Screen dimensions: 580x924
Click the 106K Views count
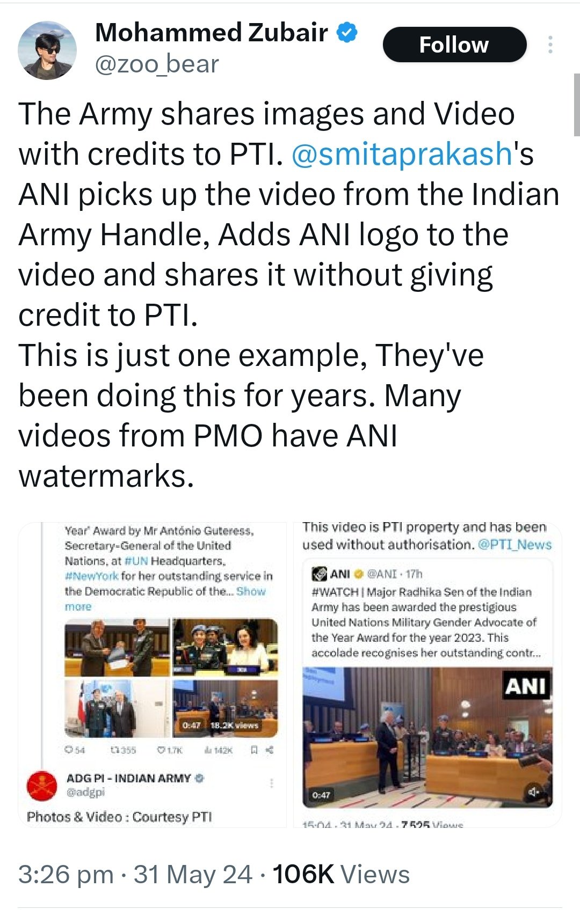(x=342, y=875)
